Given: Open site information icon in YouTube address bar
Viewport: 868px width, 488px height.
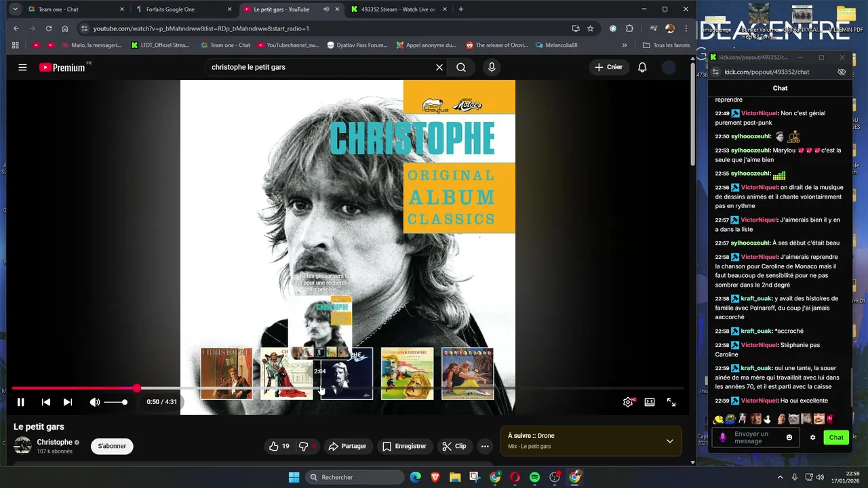Looking at the screenshot, I should click(84, 28).
